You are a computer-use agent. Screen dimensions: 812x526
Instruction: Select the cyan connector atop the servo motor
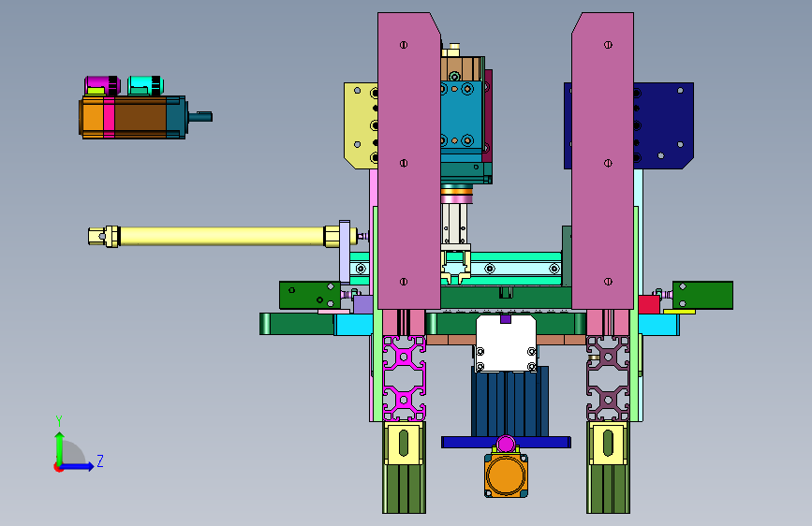145,85
